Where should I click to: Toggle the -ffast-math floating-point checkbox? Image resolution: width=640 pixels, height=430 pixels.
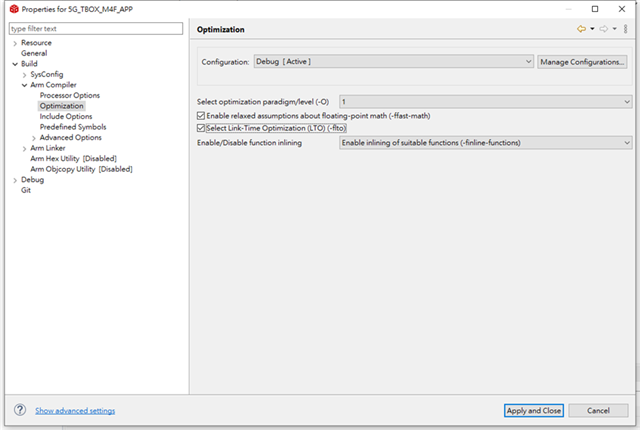click(200, 116)
